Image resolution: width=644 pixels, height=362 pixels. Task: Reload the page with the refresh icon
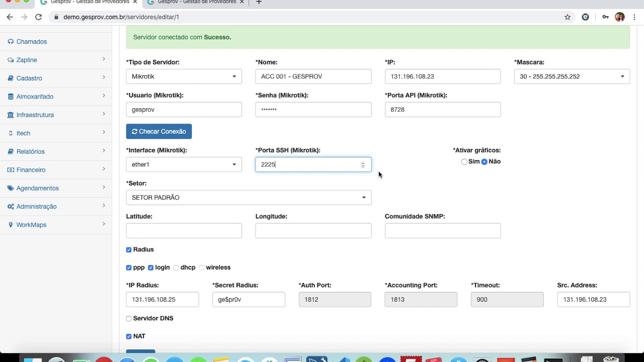[x=38, y=17]
